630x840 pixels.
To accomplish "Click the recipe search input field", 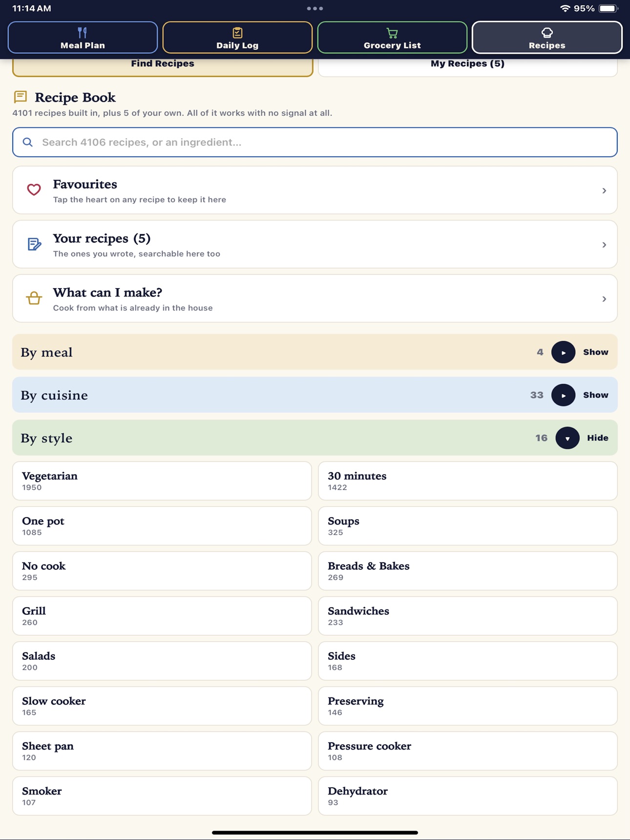I will [x=315, y=142].
